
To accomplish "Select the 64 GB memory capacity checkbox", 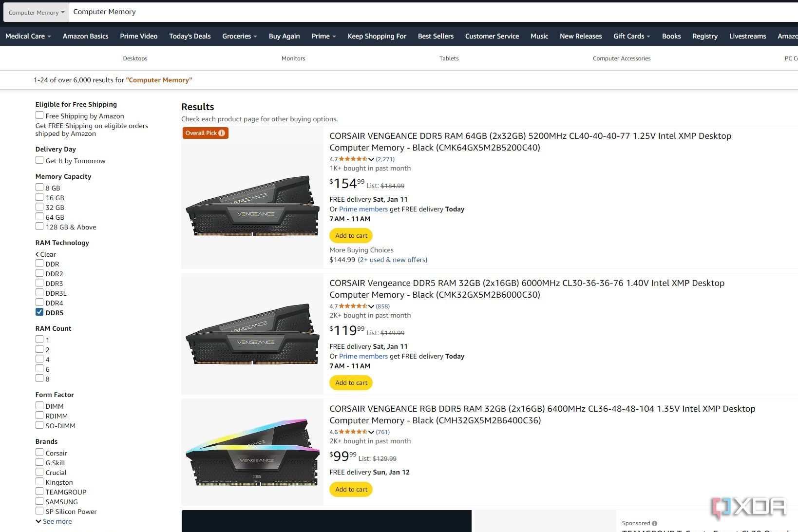I will tap(39, 217).
